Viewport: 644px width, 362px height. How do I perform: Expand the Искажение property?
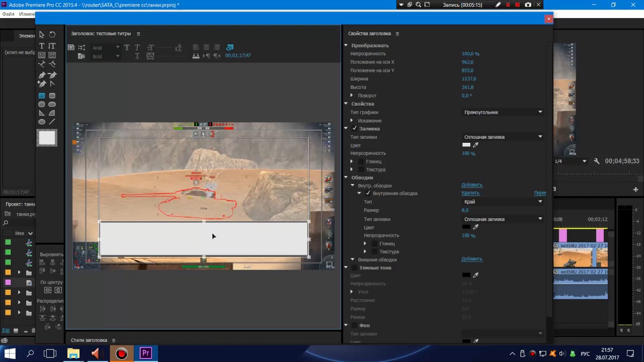point(352,121)
